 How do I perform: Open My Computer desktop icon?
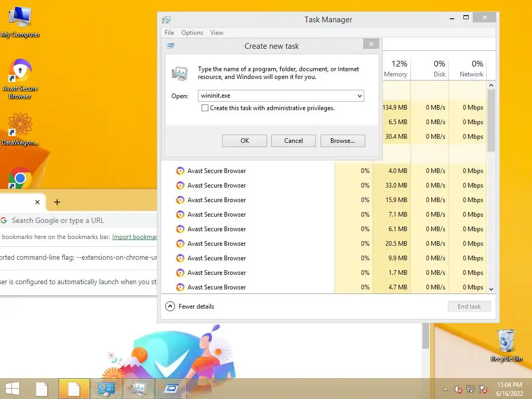[x=20, y=21]
